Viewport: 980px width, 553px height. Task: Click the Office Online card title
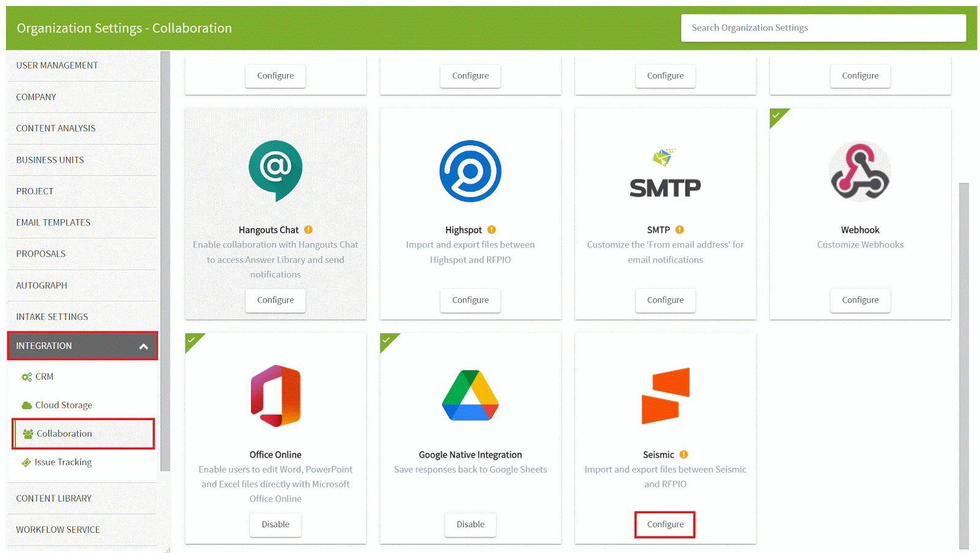pyautogui.click(x=276, y=455)
